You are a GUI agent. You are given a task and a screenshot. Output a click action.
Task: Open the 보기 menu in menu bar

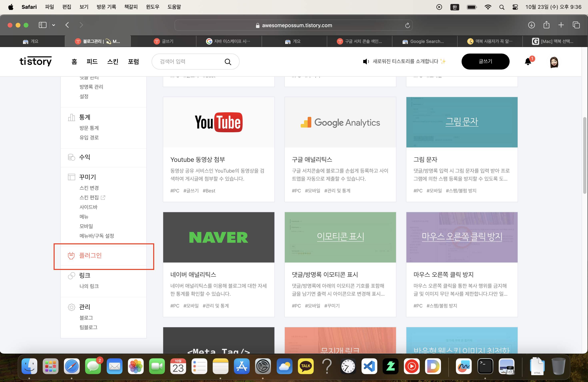click(84, 7)
